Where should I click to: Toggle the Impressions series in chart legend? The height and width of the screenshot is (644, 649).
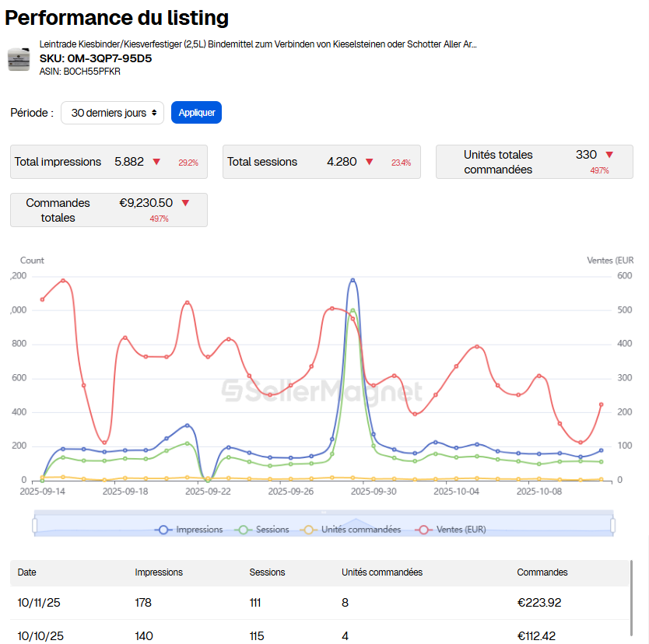pyautogui.click(x=189, y=530)
